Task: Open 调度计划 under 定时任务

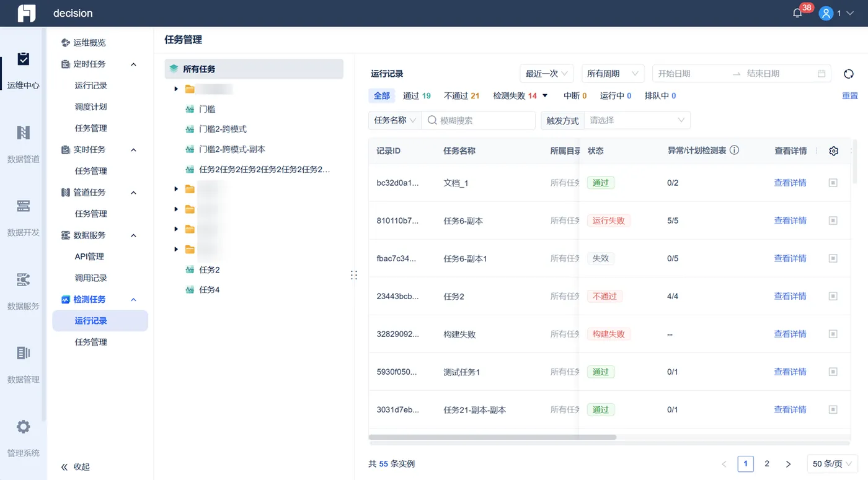Action: pyautogui.click(x=91, y=107)
